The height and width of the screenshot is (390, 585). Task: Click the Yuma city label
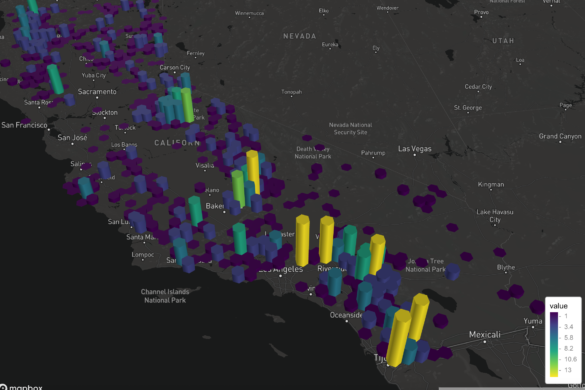[x=532, y=321]
